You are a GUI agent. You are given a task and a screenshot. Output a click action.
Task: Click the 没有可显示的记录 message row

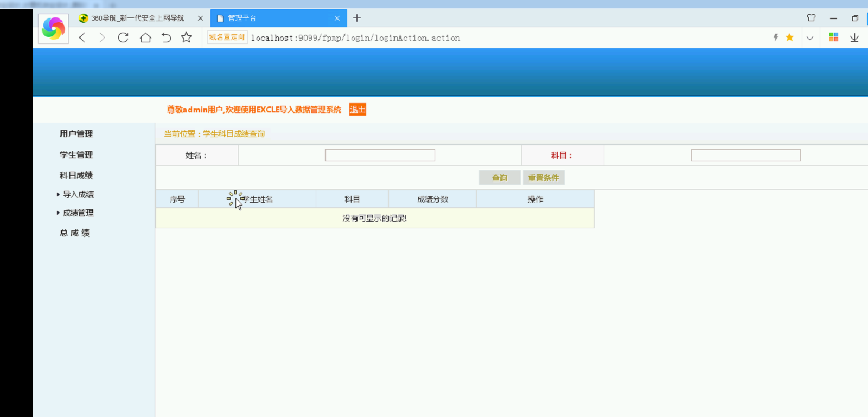coord(375,219)
